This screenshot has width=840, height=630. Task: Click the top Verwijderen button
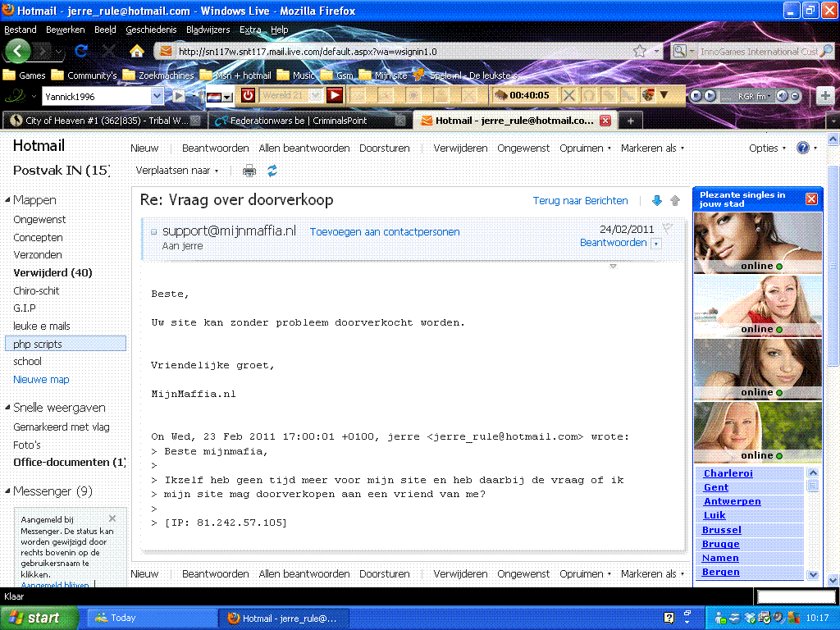point(460,148)
